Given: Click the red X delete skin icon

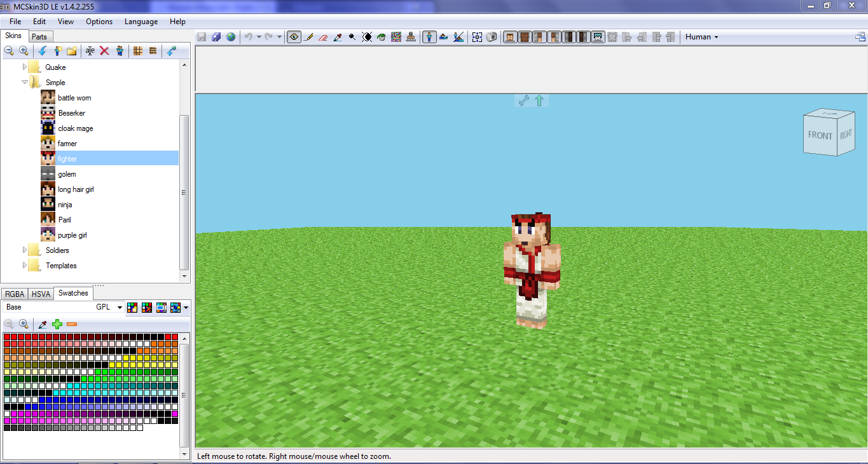Looking at the screenshot, I should tap(104, 51).
